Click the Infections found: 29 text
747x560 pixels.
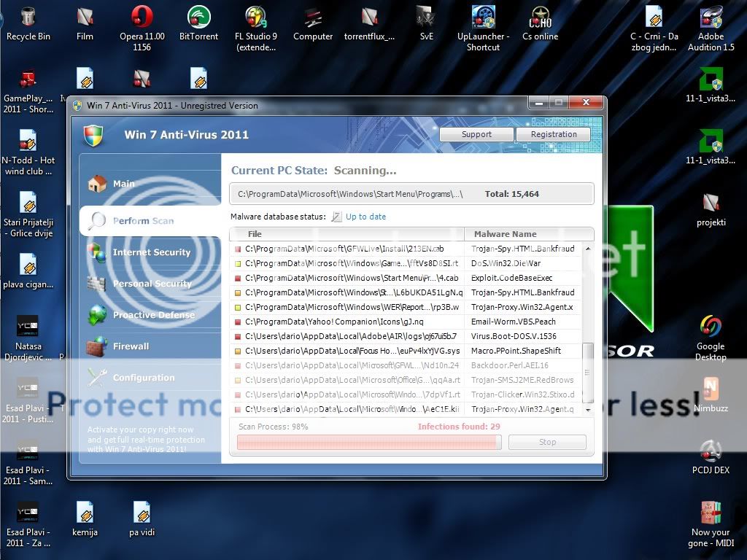[x=459, y=426]
